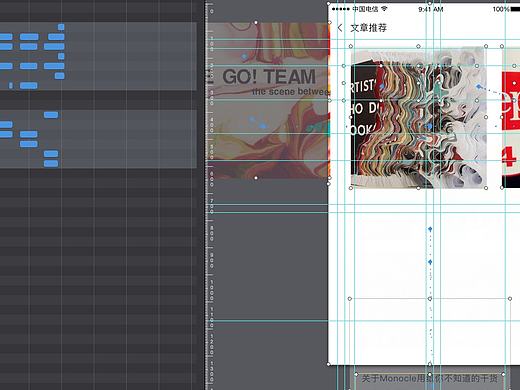Click the signal-strength dots in the status bar
Viewport: 520px width, 390px height.
pos(341,9)
